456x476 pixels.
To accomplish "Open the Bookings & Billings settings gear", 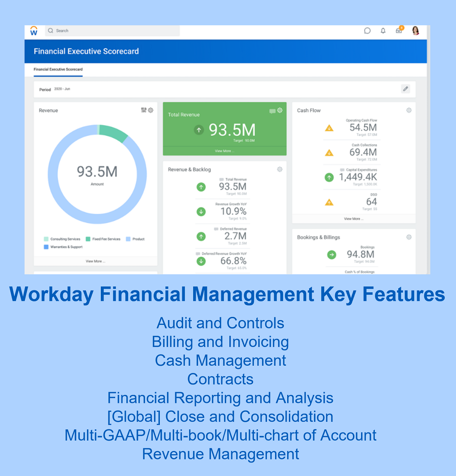I will tap(409, 237).
